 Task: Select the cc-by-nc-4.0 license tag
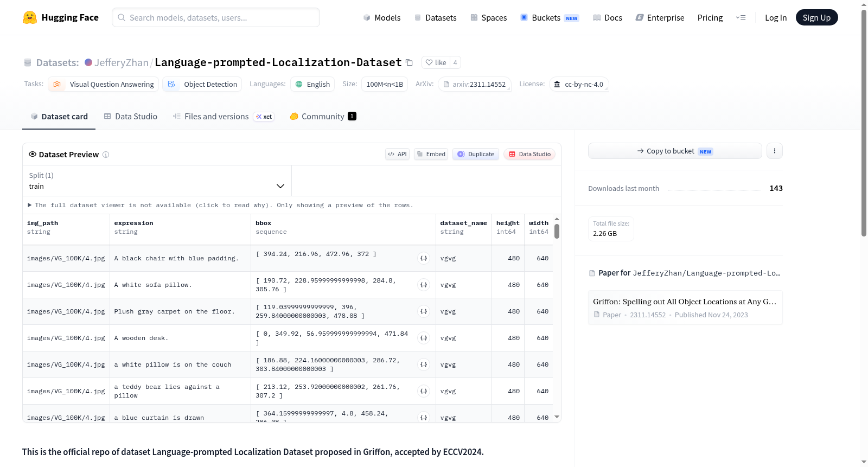tap(579, 84)
